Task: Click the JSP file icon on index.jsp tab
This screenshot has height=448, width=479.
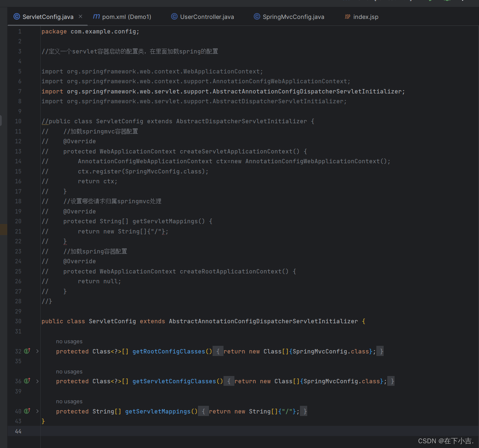Action: point(348,17)
